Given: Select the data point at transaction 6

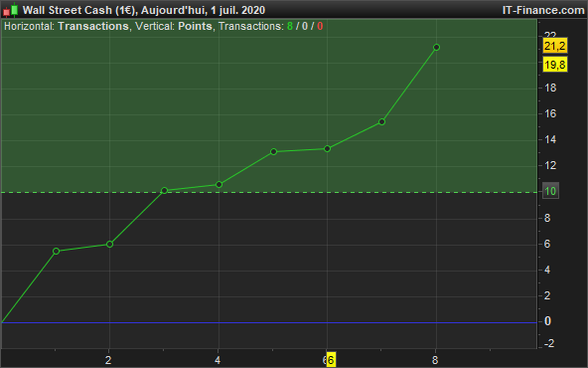Looking at the screenshot, I should pyautogui.click(x=327, y=149).
